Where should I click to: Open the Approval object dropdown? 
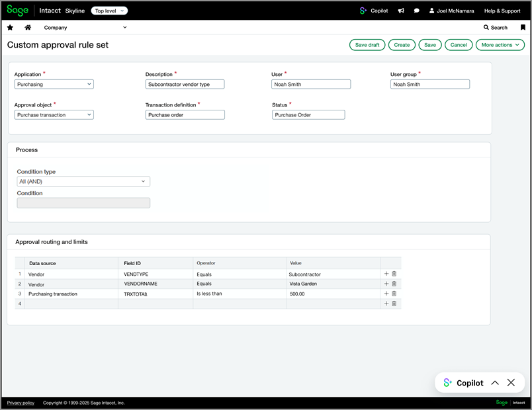pos(54,115)
